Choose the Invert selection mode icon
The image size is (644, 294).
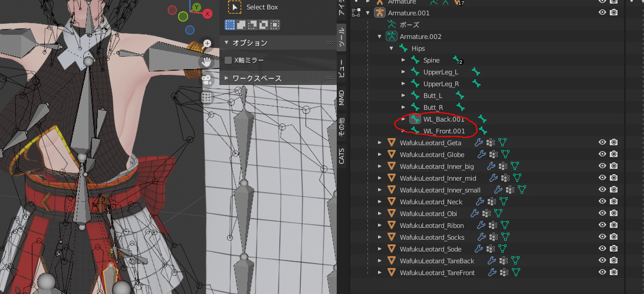coord(264,25)
